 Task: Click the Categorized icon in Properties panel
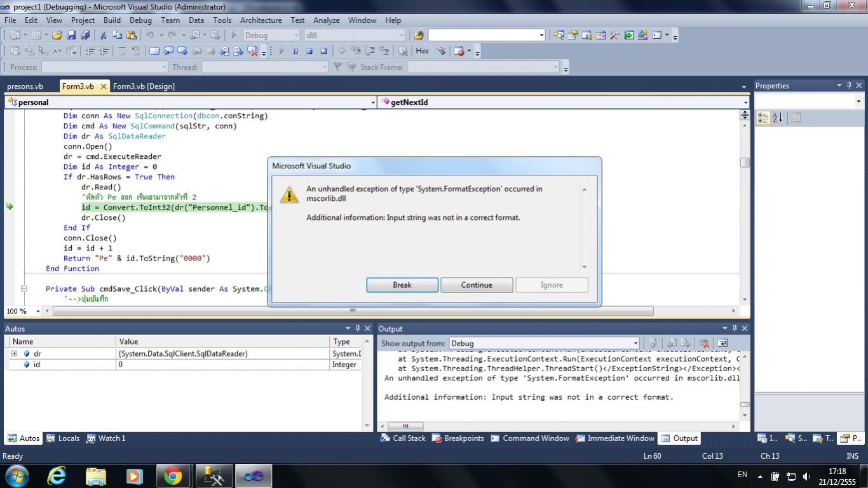(x=763, y=118)
